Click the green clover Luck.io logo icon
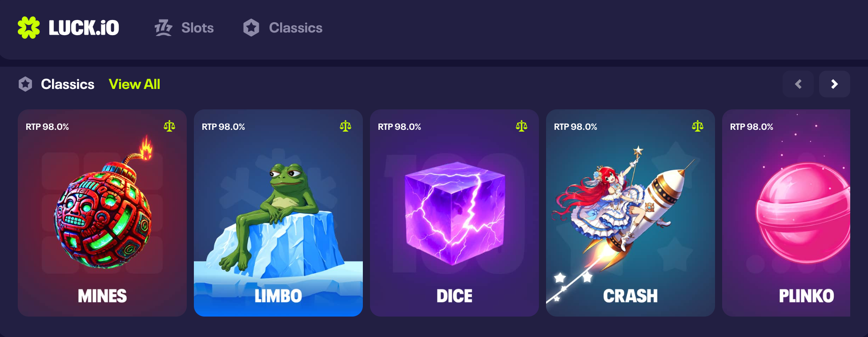The image size is (868, 337). (x=29, y=28)
